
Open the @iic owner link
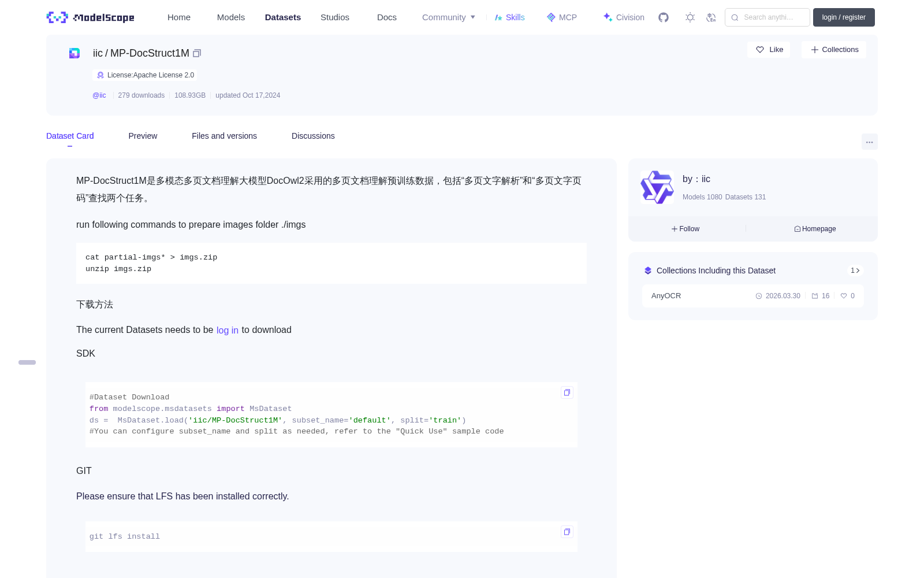tap(99, 95)
